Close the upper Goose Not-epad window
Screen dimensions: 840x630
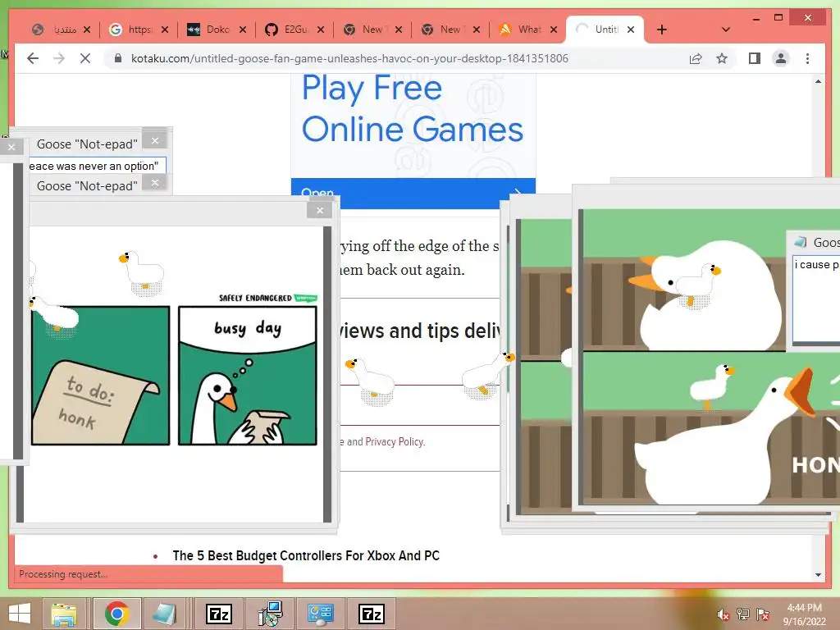pyautogui.click(x=155, y=141)
